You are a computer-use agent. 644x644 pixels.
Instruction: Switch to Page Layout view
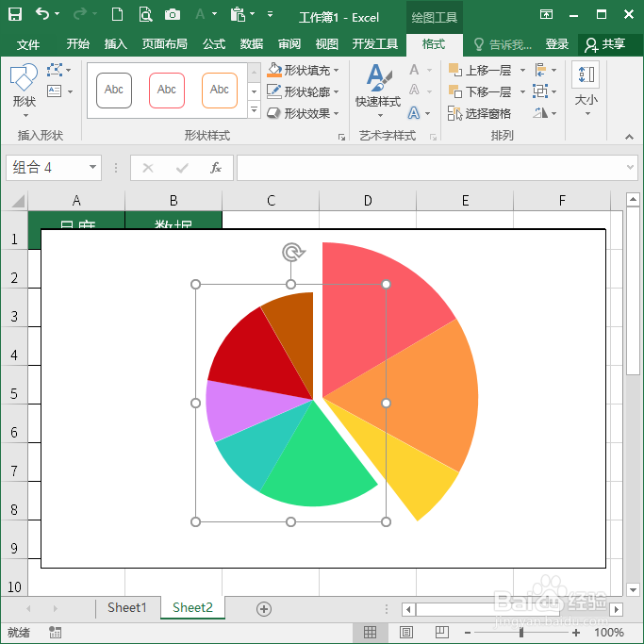click(405, 632)
